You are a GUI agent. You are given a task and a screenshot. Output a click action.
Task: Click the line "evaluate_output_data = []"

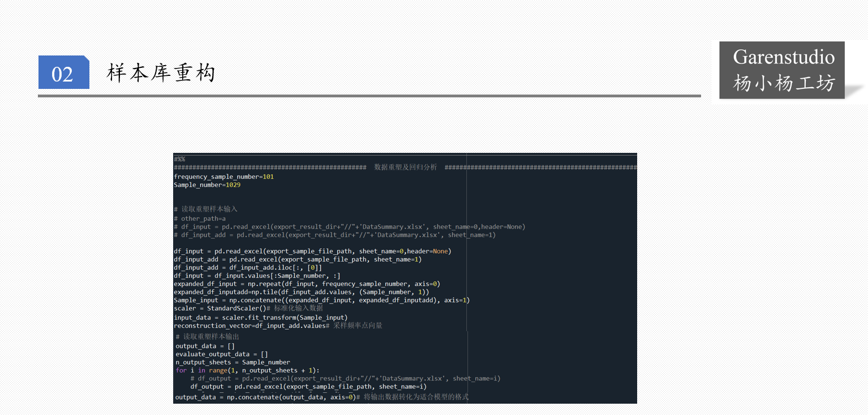[222, 354]
